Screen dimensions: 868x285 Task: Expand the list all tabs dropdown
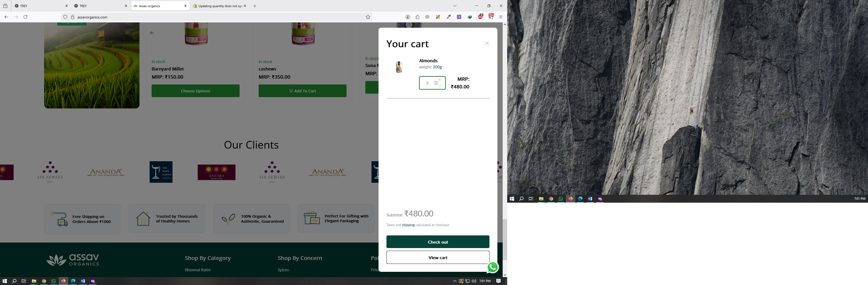[455, 6]
